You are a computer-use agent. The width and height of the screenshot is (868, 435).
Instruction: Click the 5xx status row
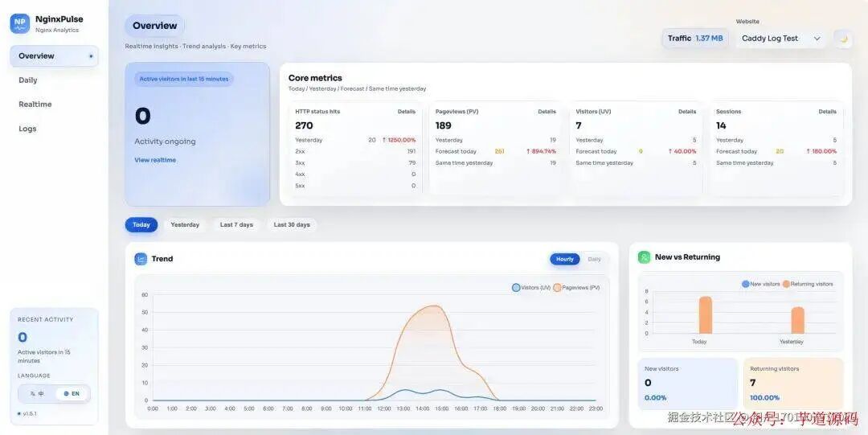pyautogui.click(x=355, y=187)
